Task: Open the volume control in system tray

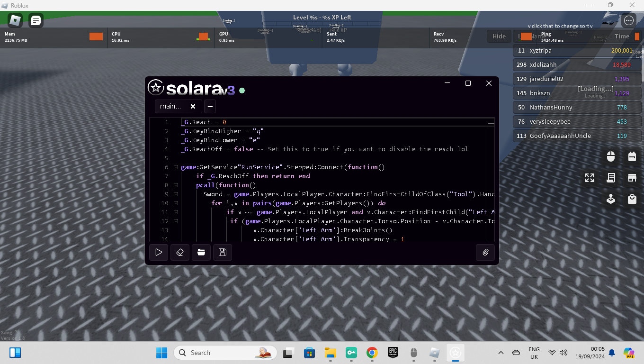Action: 563,353
